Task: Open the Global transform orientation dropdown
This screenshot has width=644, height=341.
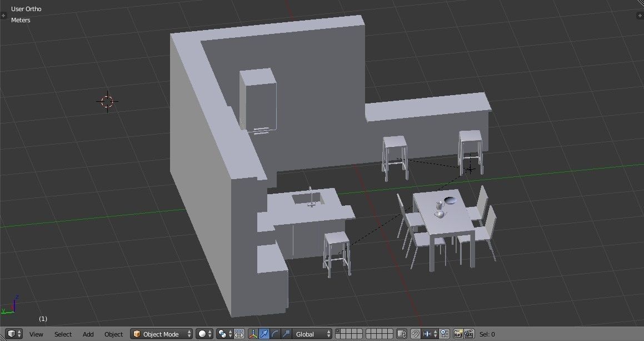Action: click(312, 334)
